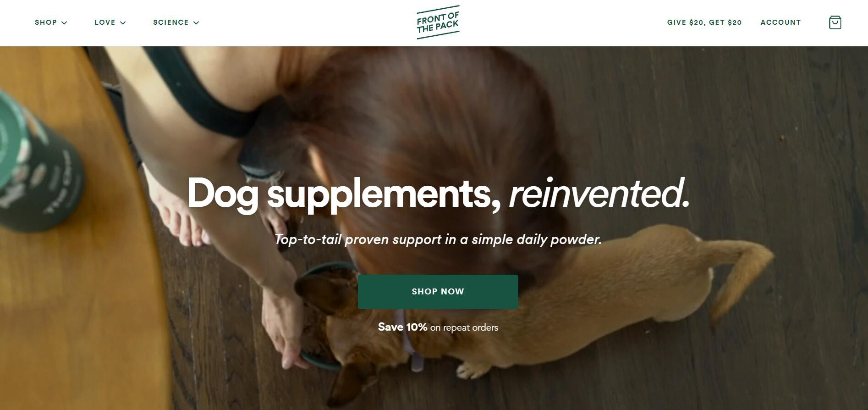Viewport: 868px width, 410px height.
Task: Open the SHOP menu label
Action: pos(46,22)
